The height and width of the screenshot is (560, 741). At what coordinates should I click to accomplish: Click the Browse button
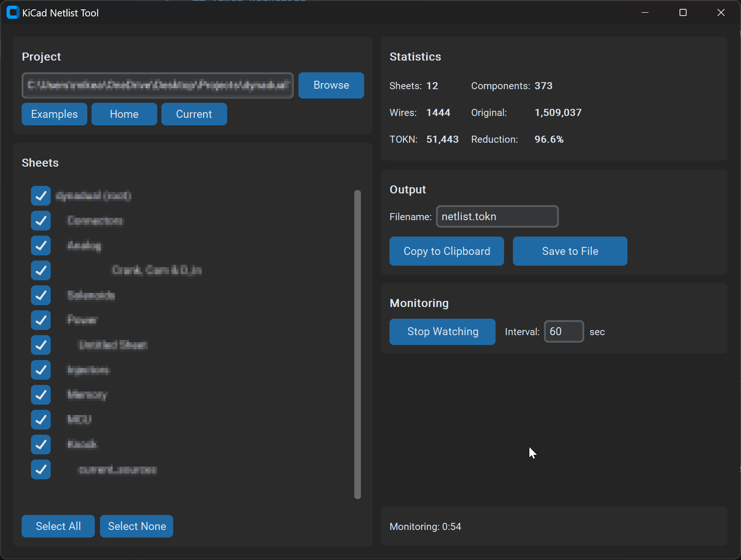331,85
